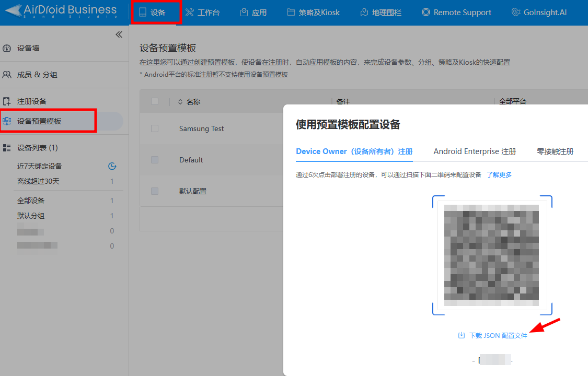Viewport: 588px width, 376px height.
Task: Click the Remote Support lifebuoy icon
Action: [x=425, y=13]
